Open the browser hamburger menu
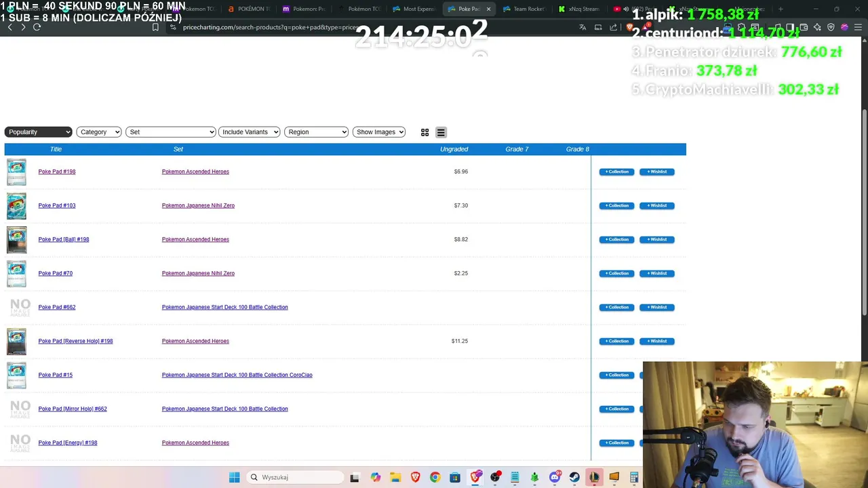The width and height of the screenshot is (868, 488). [x=858, y=27]
